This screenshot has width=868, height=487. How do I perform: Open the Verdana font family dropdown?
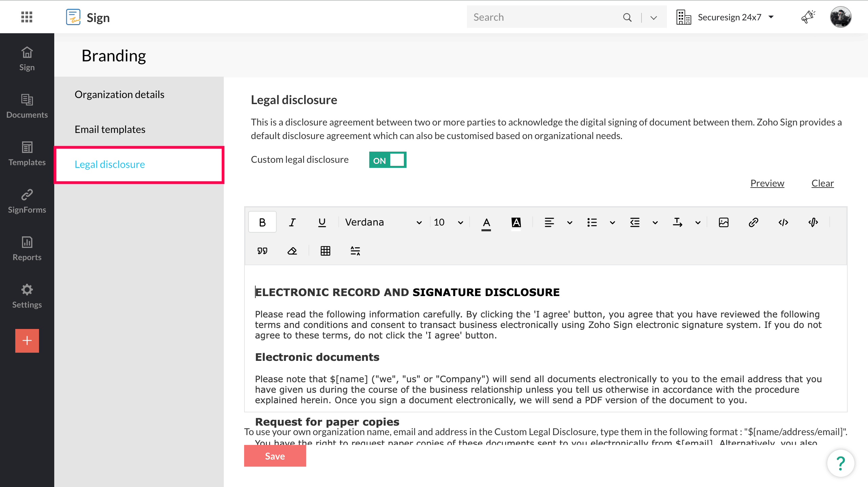click(x=383, y=222)
